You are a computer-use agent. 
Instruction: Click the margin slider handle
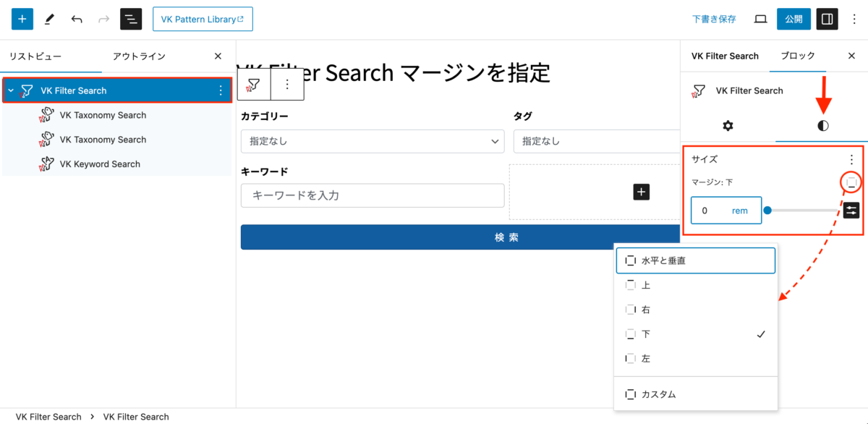767,211
